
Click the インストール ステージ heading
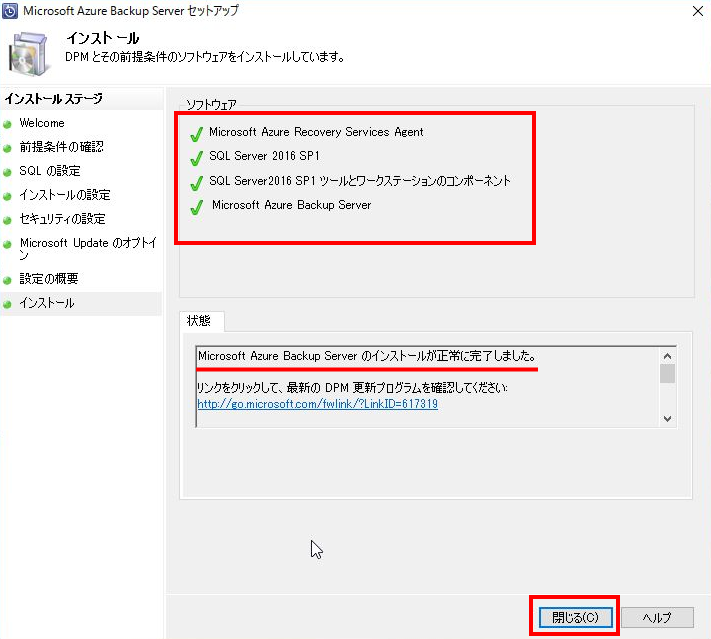click(54, 98)
